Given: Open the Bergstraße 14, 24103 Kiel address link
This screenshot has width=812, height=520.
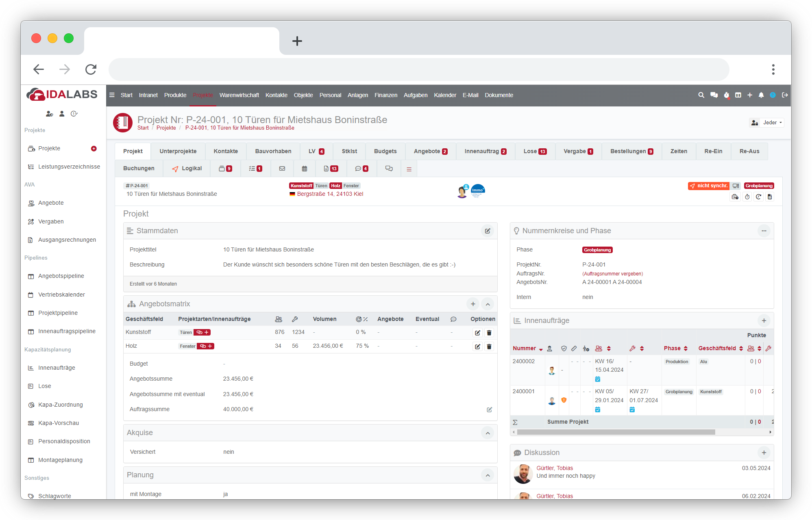Looking at the screenshot, I should tap(330, 194).
